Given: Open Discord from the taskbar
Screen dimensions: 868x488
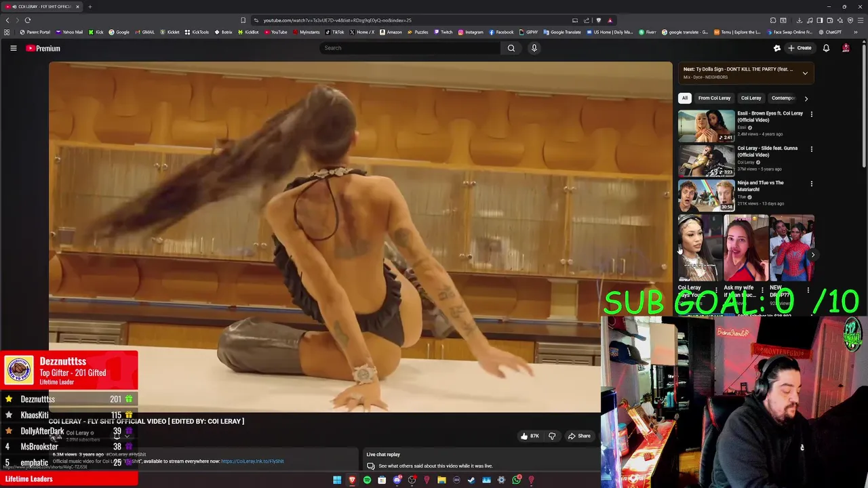Looking at the screenshot, I should 397,480.
